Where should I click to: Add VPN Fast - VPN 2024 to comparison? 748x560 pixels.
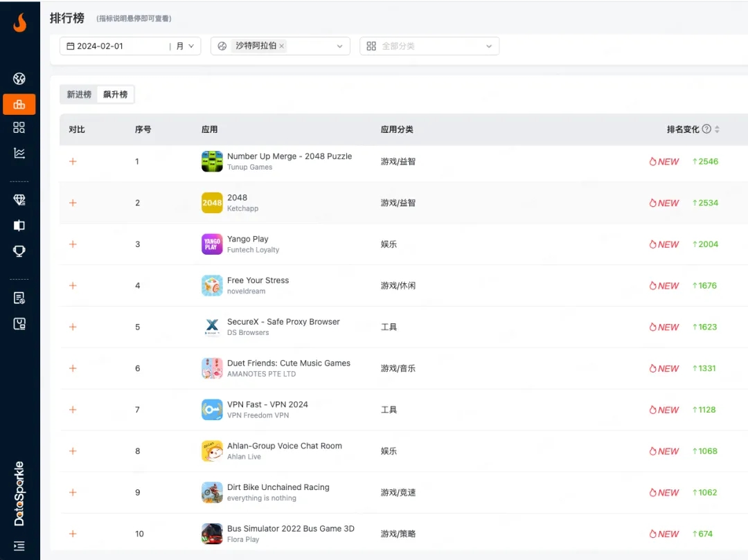[73, 410]
